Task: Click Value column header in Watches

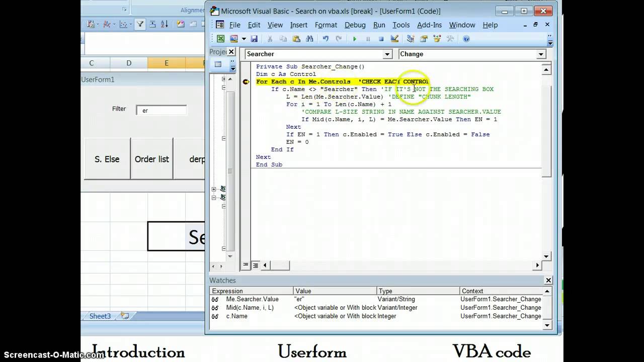Action: click(x=335, y=291)
